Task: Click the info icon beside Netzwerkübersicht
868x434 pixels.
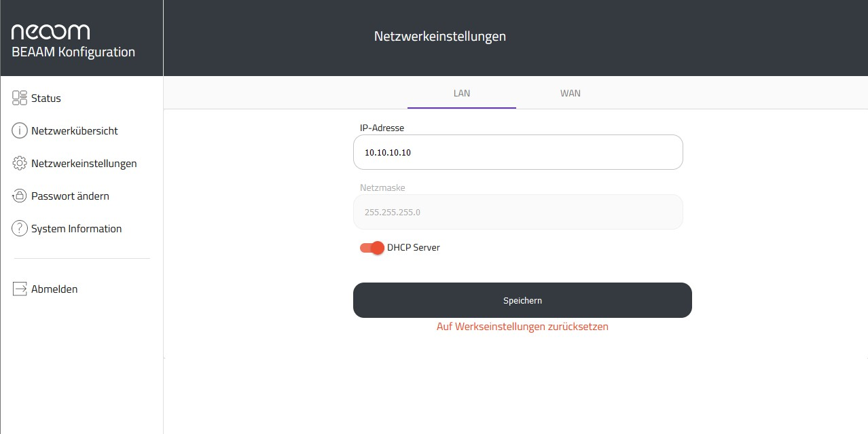Action: pos(20,130)
